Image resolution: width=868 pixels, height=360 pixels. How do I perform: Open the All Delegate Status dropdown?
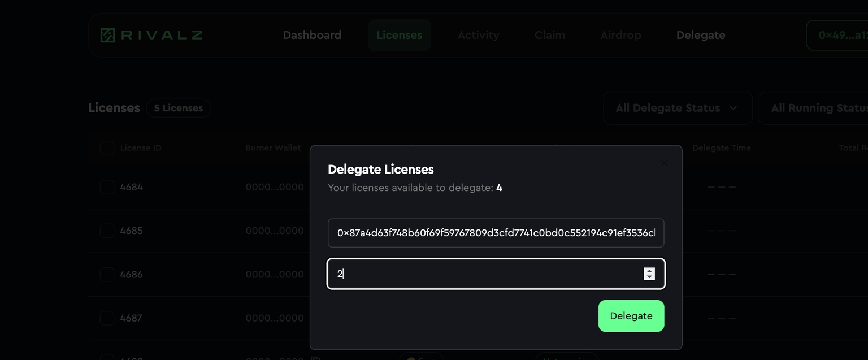coord(677,108)
